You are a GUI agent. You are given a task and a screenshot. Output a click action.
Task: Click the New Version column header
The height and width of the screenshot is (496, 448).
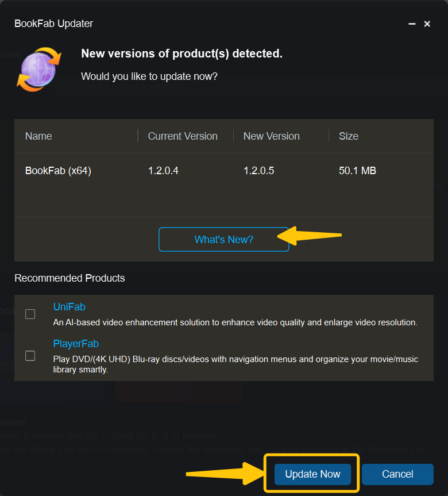[272, 136]
